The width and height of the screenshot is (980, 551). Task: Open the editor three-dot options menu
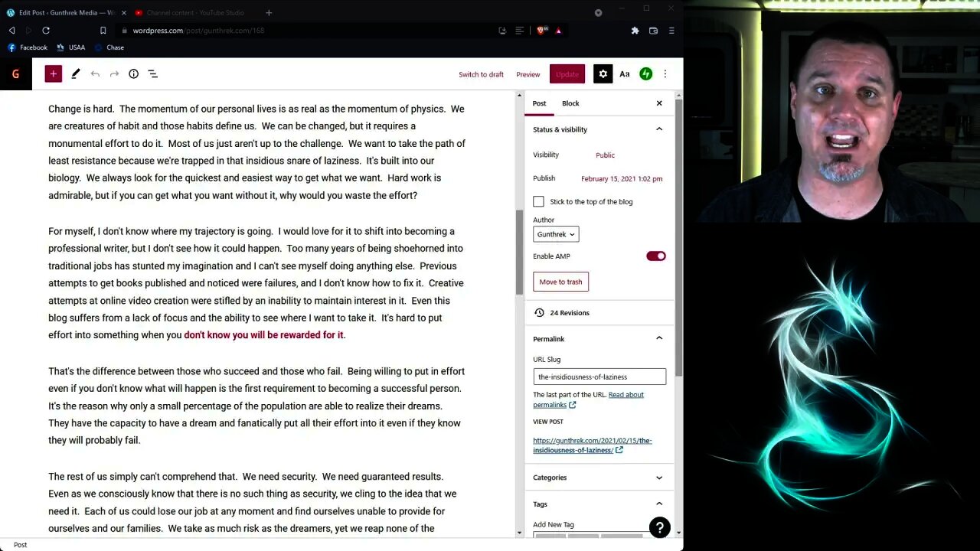[665, 73]
